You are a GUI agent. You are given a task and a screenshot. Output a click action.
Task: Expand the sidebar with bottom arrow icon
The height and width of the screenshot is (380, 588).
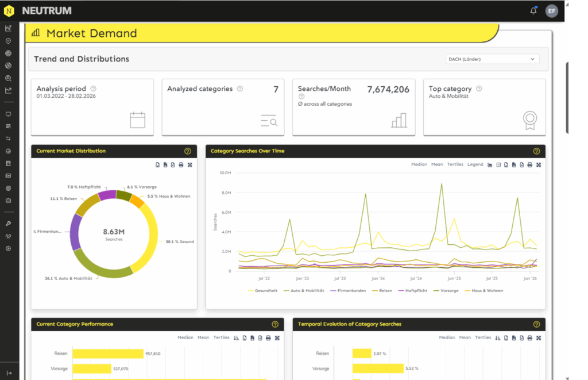(x=8, y=373)
